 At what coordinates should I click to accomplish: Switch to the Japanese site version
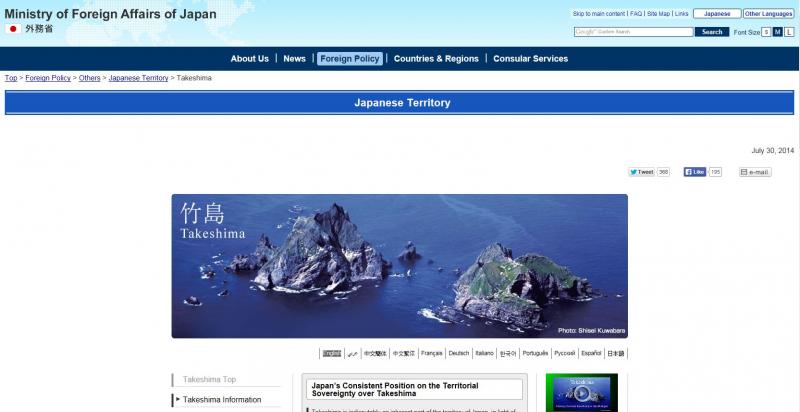pos(717,14)
